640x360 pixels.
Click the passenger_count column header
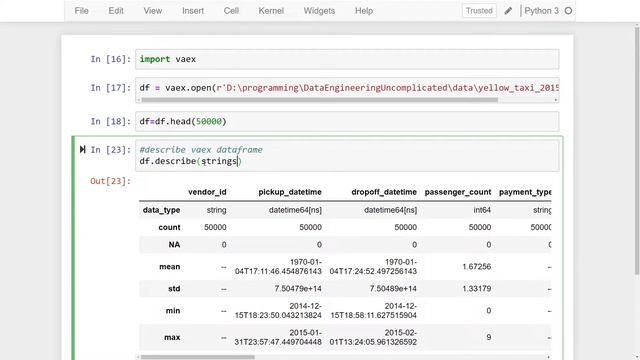click(x=458, y=192)
